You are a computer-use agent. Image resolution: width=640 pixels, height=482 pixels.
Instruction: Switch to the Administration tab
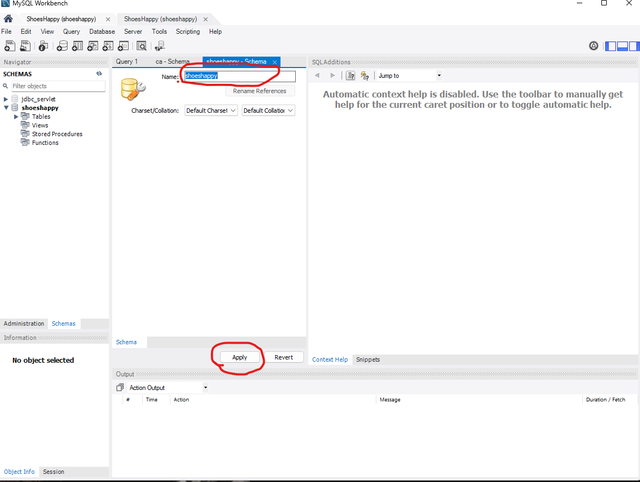click(x=24, y=324)
